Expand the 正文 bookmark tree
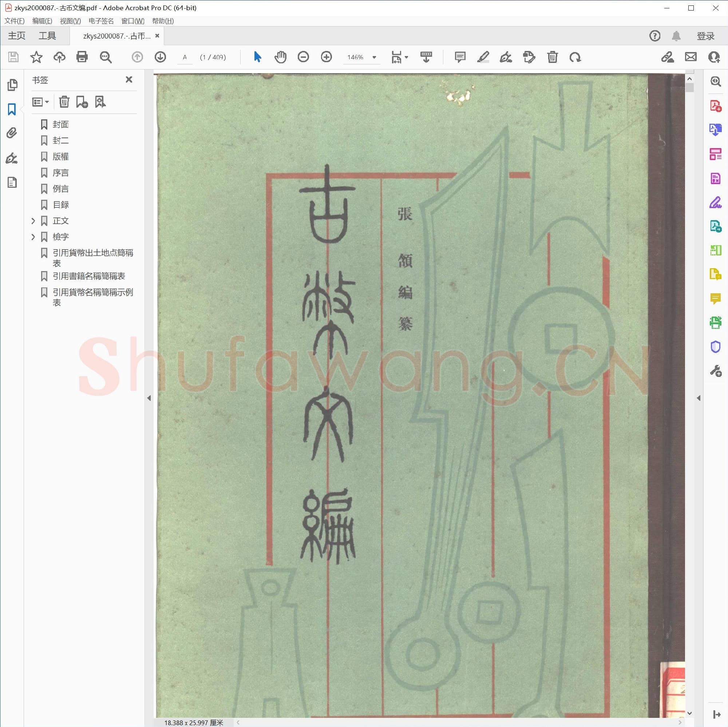Viewport: 728px width, 727px height. click(33, 221)
